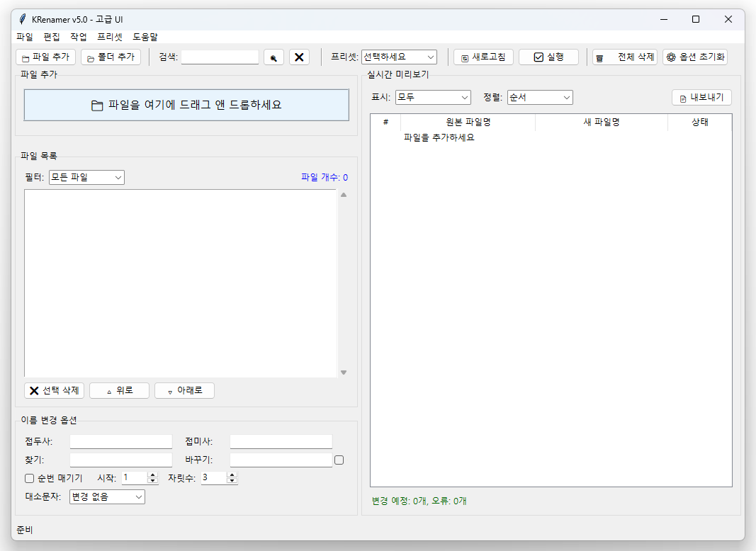The image size is (756, 551).
Task: Click the 선택 삭제 button
Action: [54, 390]
